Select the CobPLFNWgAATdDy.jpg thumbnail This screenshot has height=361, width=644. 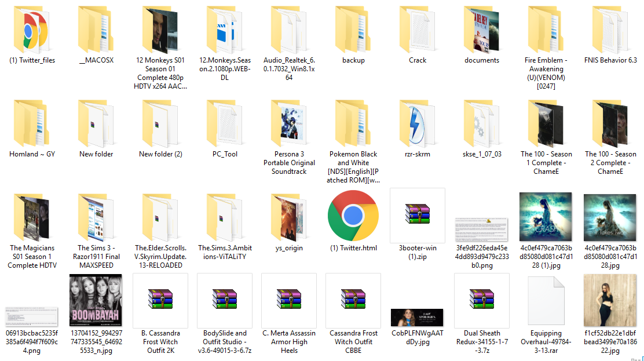(417, 318)
